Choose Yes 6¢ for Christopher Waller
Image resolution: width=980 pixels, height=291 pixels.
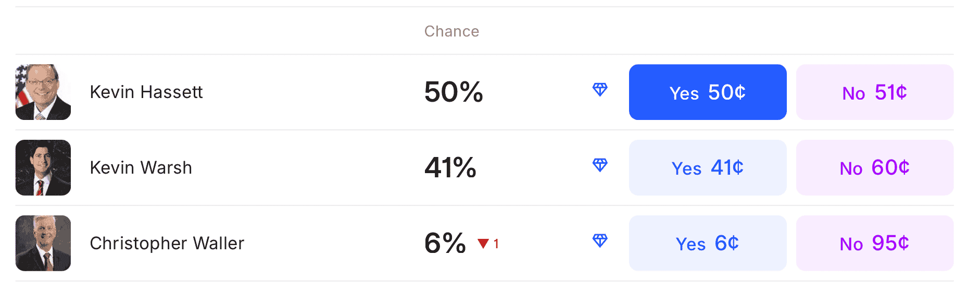707,243
